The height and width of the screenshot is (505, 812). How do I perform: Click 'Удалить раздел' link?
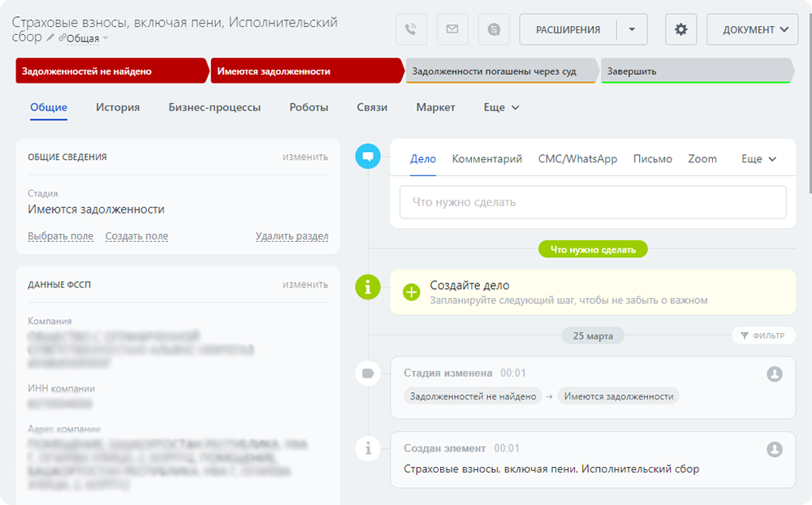292,236
